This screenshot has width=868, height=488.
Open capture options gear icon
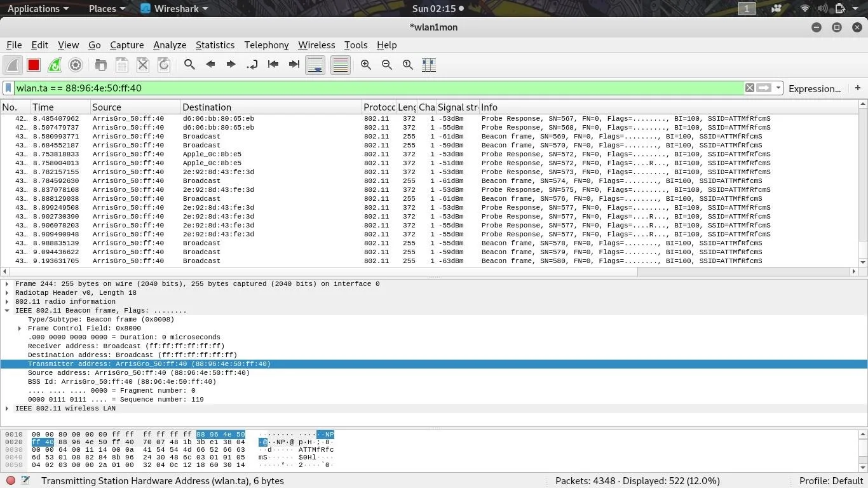click(76, 65)
